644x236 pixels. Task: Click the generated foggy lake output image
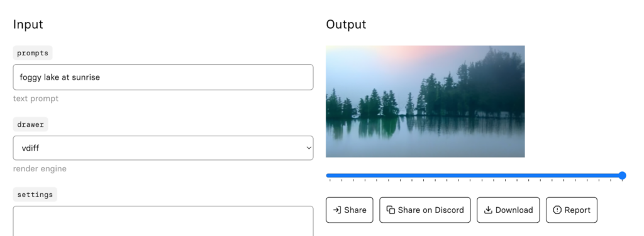point(425,101)
